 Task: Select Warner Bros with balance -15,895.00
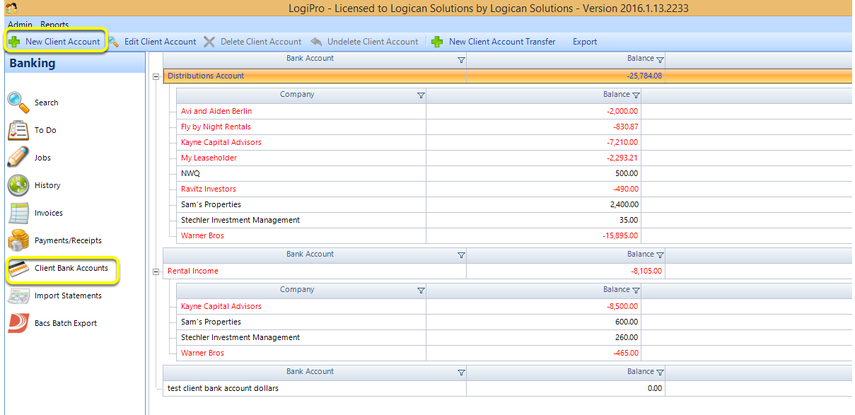tap(515, 236)
